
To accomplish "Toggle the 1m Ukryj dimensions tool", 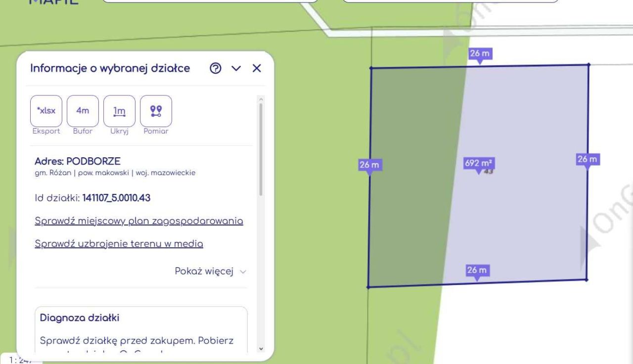I will 119,111.
